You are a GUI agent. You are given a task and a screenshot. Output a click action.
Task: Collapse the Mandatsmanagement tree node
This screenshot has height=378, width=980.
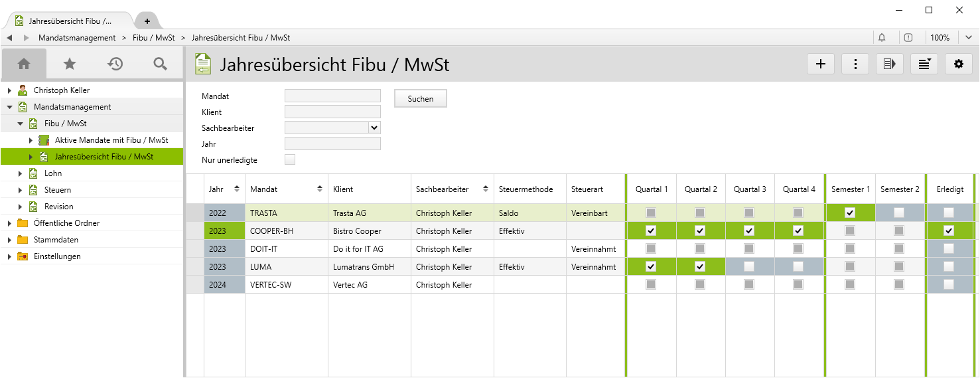coord(10,107)
